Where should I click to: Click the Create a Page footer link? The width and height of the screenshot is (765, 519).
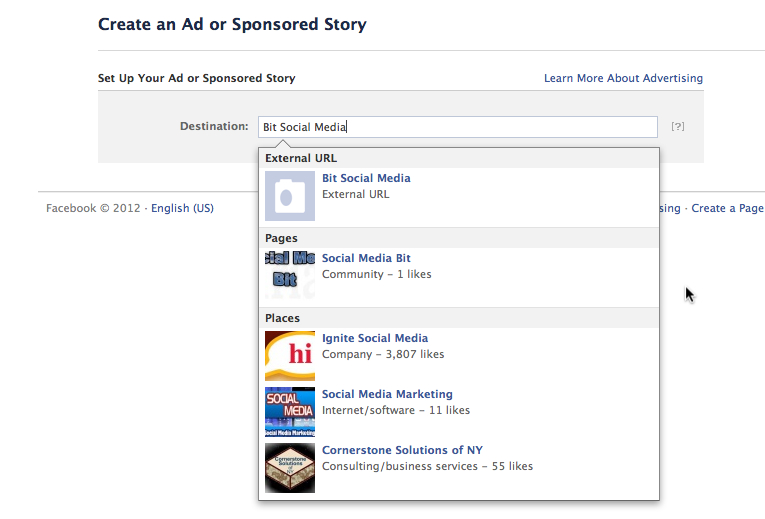727,208
